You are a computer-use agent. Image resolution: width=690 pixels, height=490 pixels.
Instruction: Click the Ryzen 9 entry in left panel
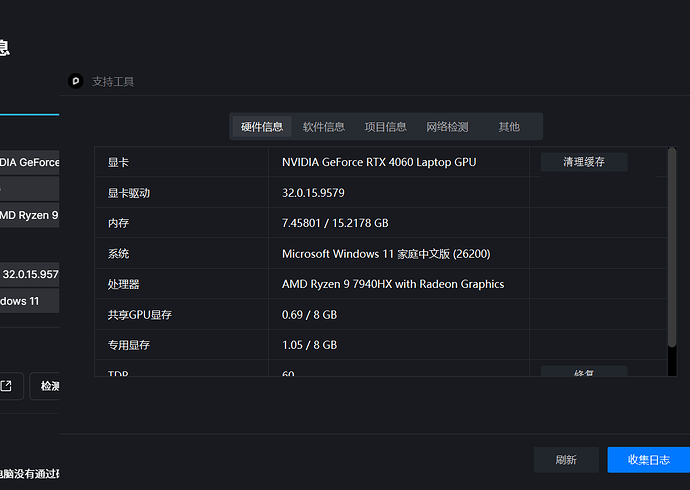coord(29,215)
